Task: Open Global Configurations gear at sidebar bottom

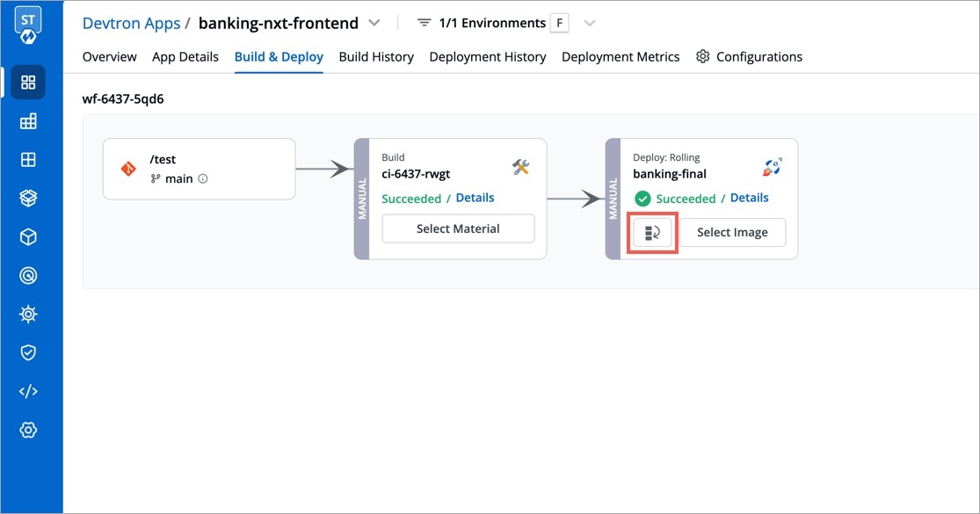Action: click(x=28, y=430)
